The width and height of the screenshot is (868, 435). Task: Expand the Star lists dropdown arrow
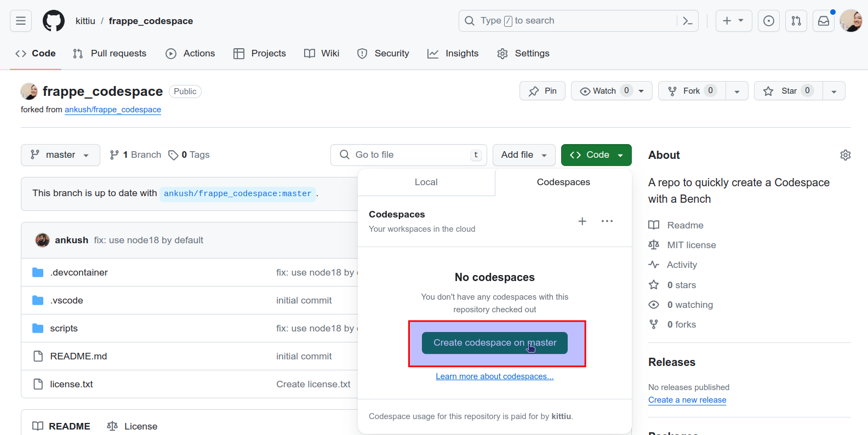click(x=834, y=91)
